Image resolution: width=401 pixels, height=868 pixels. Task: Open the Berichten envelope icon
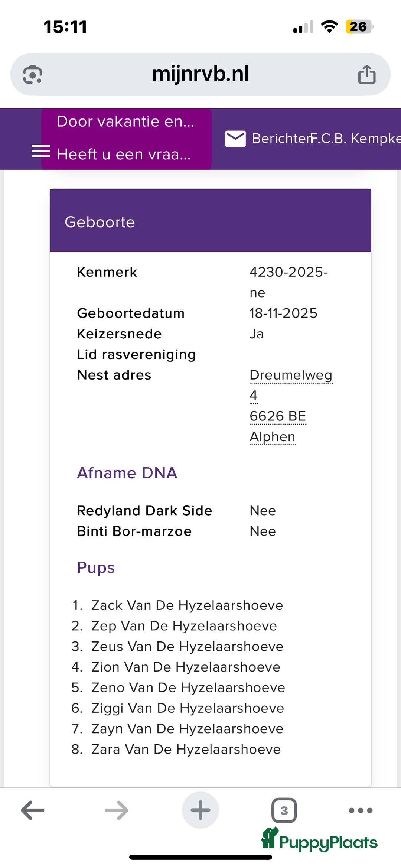point(235,139)
